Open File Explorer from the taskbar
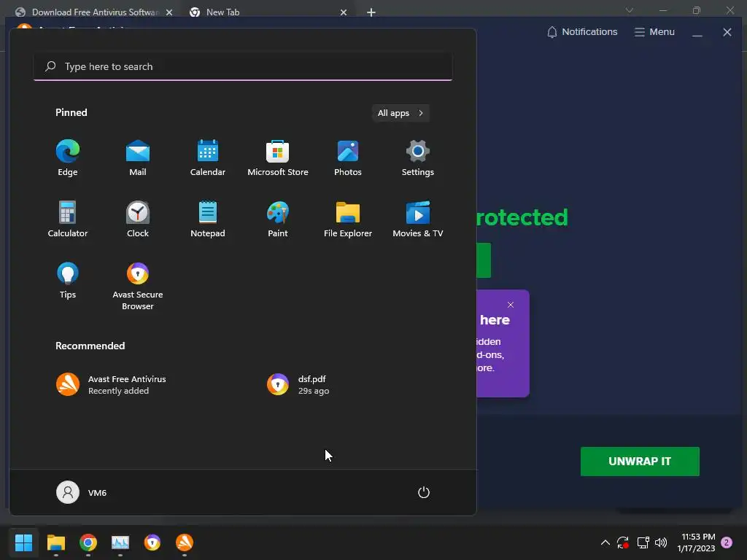This screenshot has height=560, width=747. (55, 542)
